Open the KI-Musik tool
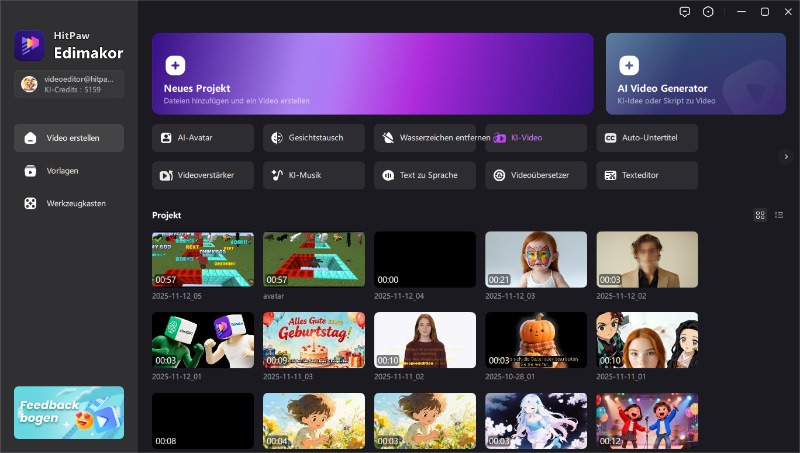Screen dimensions: 800x453 point(314,175)
